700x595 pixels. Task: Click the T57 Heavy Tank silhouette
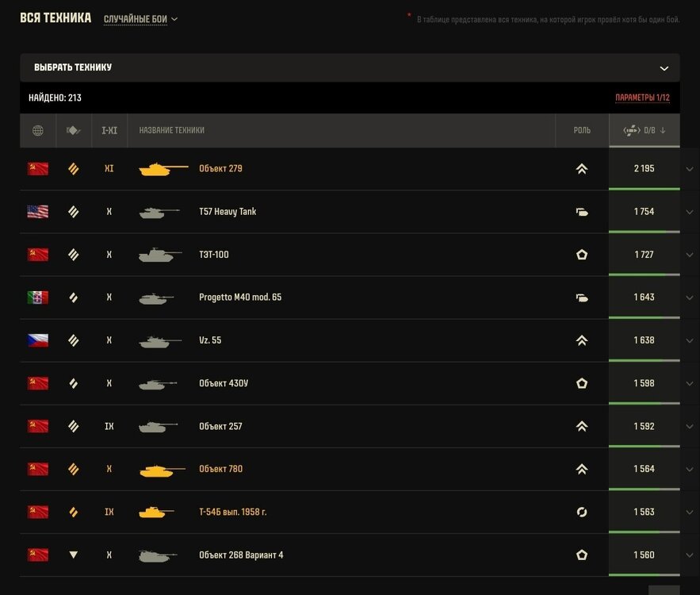pos(160,212)
